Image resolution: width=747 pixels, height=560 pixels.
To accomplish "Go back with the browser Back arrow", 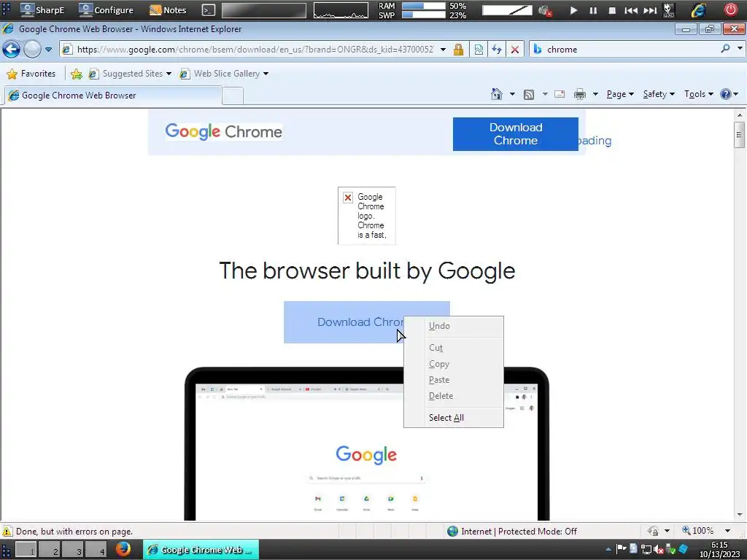I will click(x=12, y=49).
